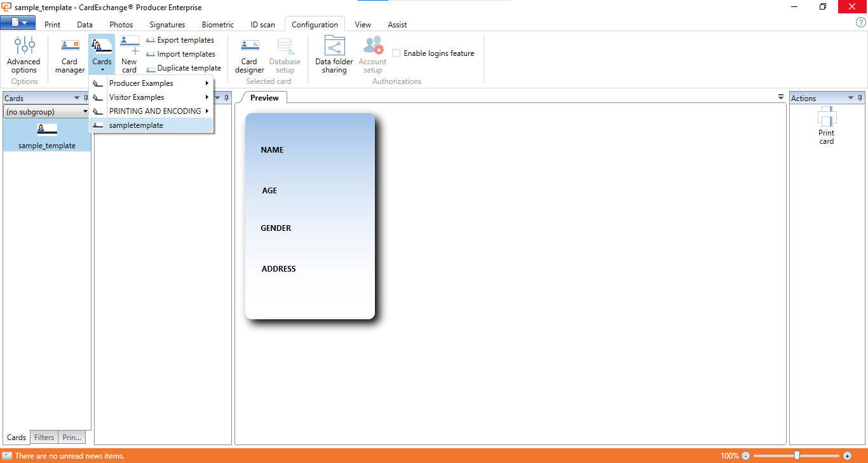The image size is (868, 463).
Task: Switch to the Photos ribbon tab
Action: click(121, 25)
